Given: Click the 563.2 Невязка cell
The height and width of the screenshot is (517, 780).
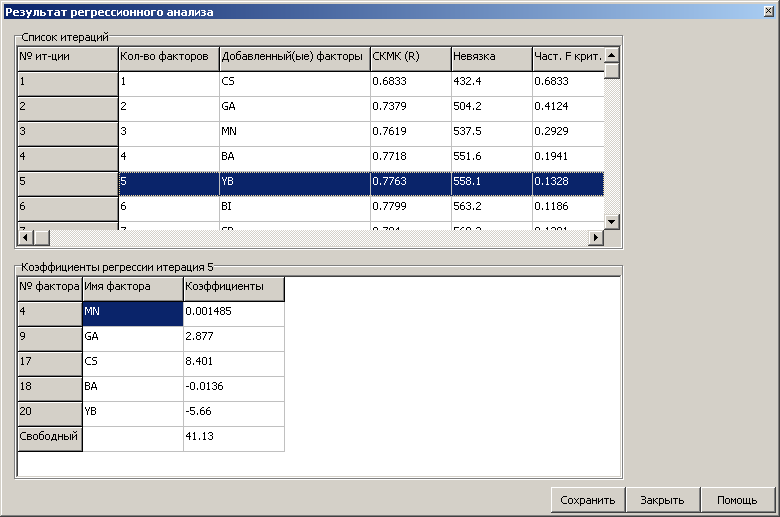Looking at the screenshot, I should (492, 208).
